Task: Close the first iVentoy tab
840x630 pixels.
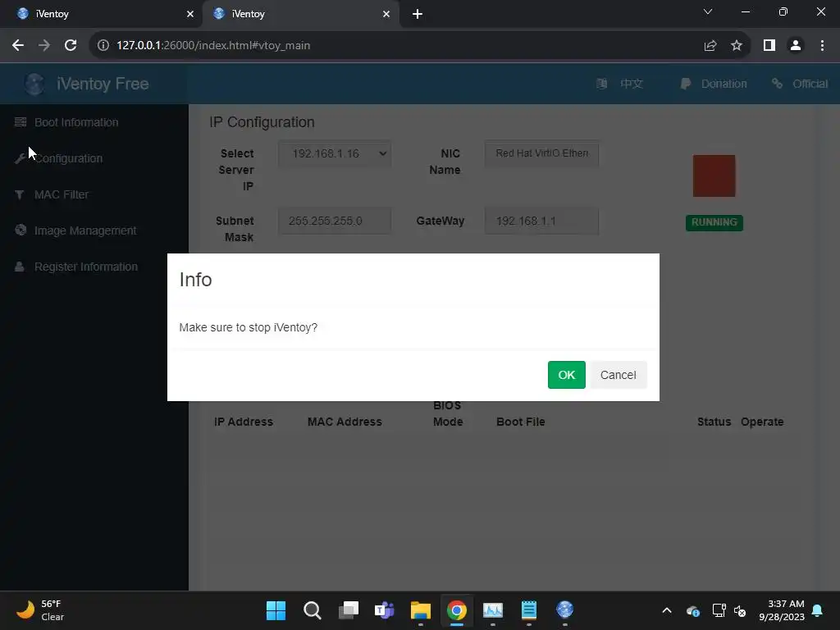Action: click(x=190, y=14)
